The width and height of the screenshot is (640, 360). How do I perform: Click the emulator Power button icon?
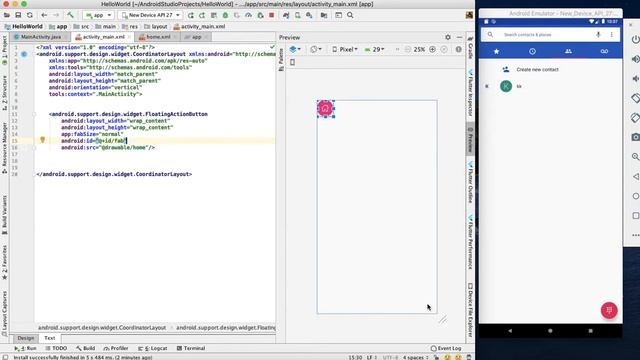(636, 39)
